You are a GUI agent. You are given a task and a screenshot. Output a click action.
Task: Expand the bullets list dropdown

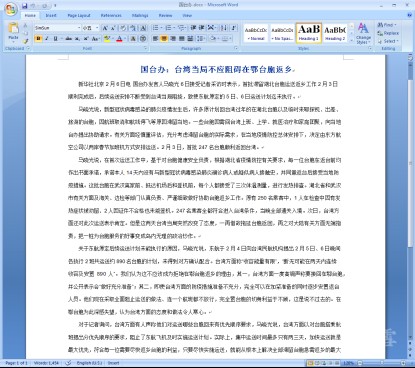[x=162, y=28]
